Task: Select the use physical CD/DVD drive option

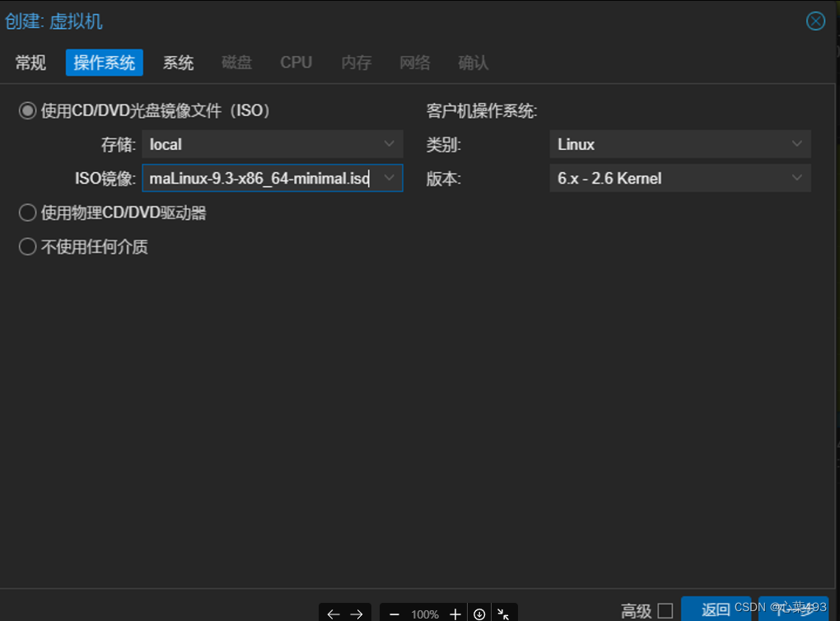Action: [x=27, y=212]
